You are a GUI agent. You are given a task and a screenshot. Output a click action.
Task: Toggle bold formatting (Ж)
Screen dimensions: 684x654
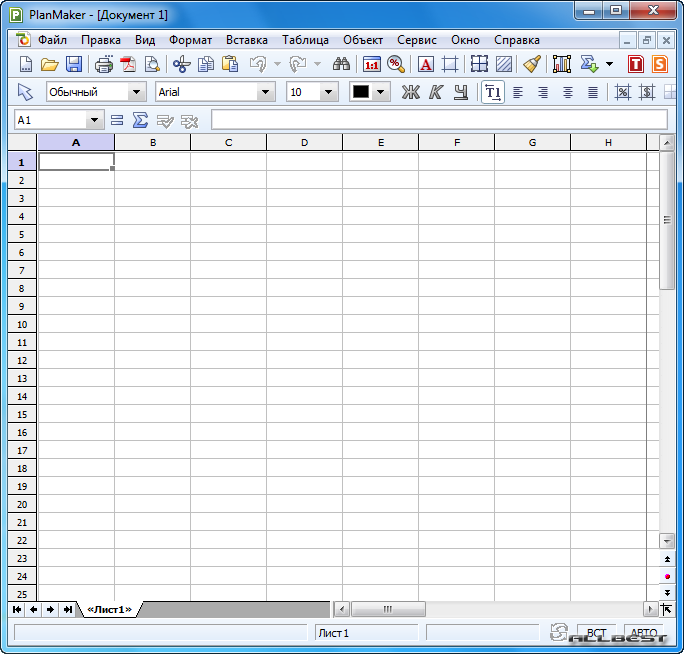click(410, 92)
